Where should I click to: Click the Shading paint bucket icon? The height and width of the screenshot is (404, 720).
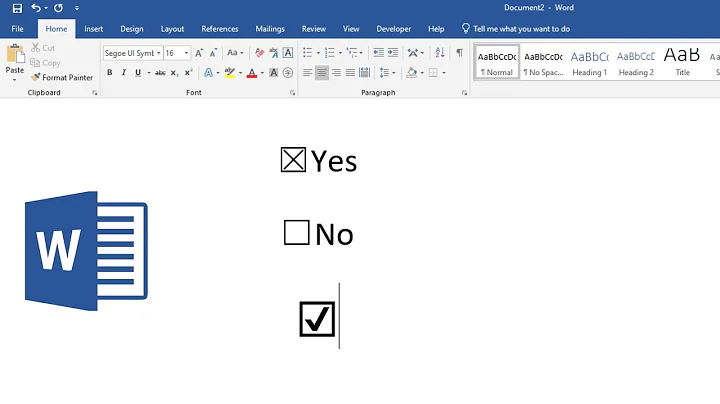(x=411, y=73)
